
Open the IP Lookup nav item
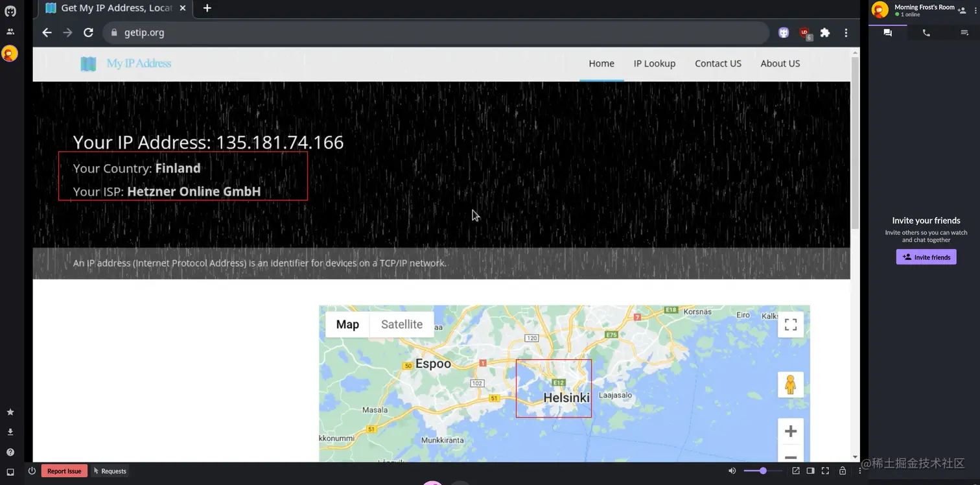pos(655,64)
